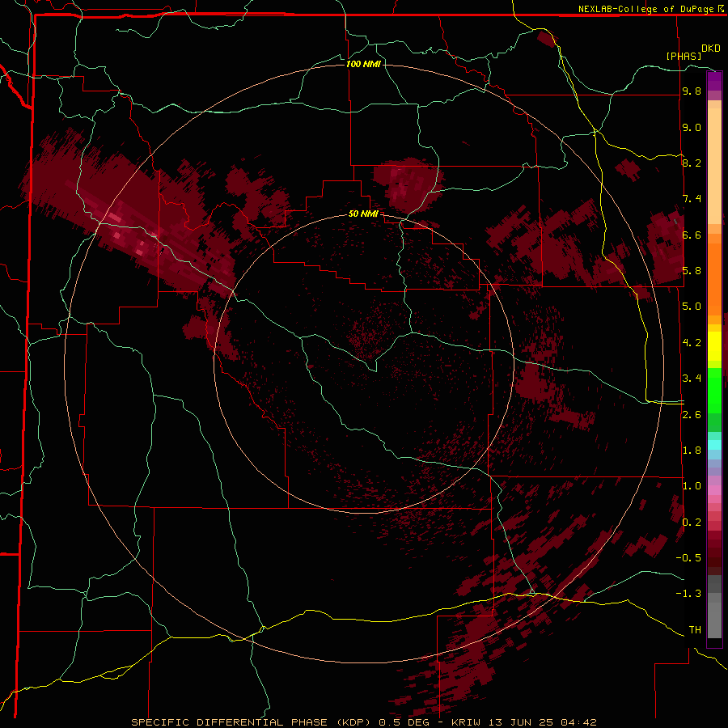
Task: Pick the peach band of the color bar
Action: pyautogui.click(x=714, y=166)
